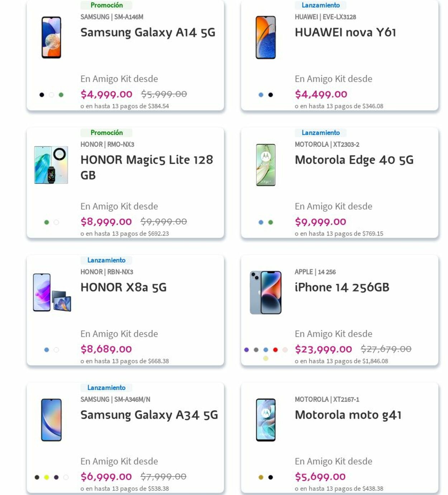
Task: Open the Motorola Edge 40 5G phone image
Action: click(266, 165)
